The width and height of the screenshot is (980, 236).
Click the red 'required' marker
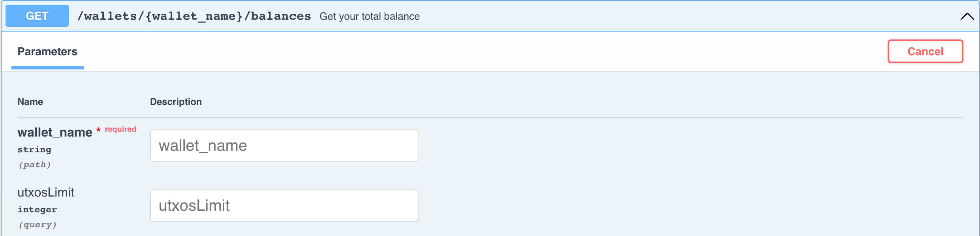tap(120, 129)
